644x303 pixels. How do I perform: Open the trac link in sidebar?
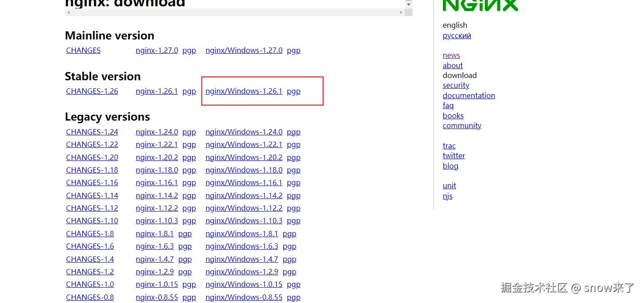click(449, 146)
